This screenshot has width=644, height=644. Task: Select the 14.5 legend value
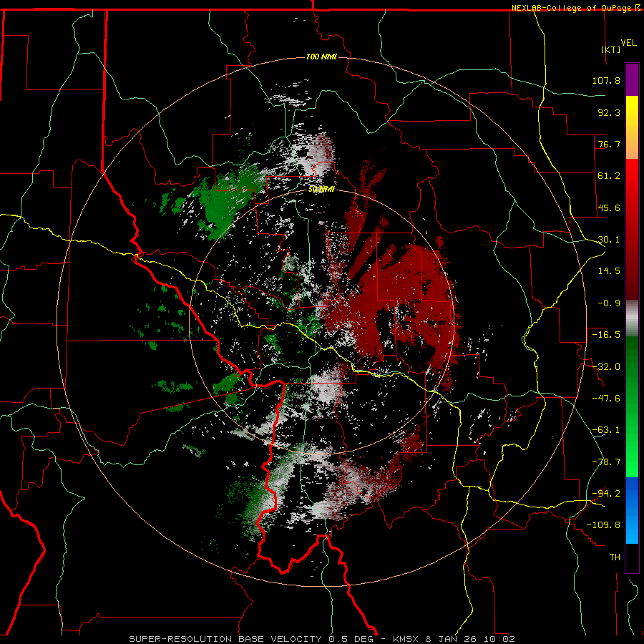(609, 271)
